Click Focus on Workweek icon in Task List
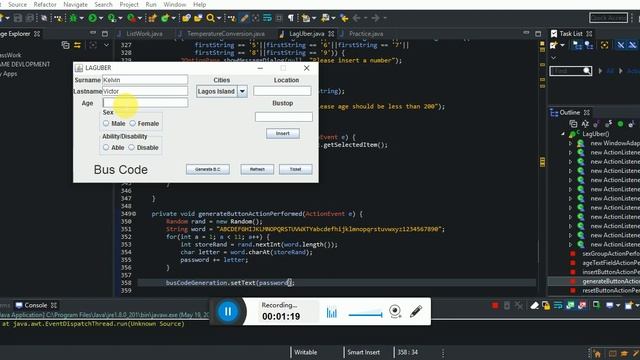 604,45
